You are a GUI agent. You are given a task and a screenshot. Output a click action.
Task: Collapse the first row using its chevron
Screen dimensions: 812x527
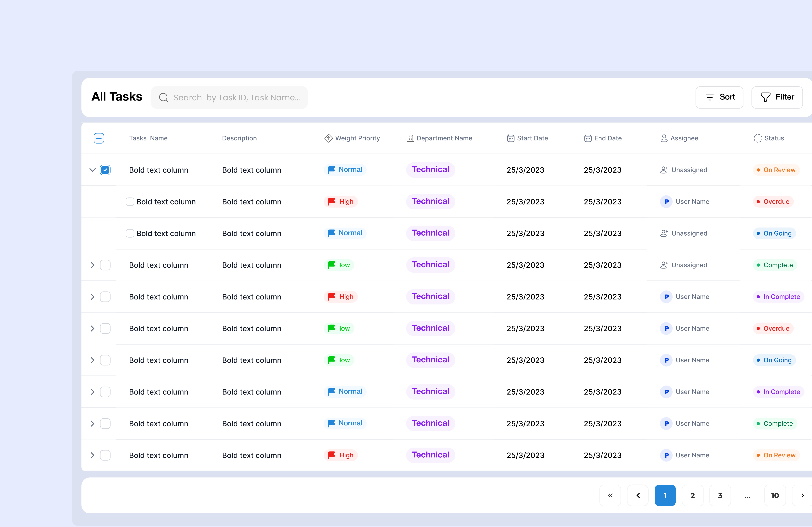click(92, 170)
